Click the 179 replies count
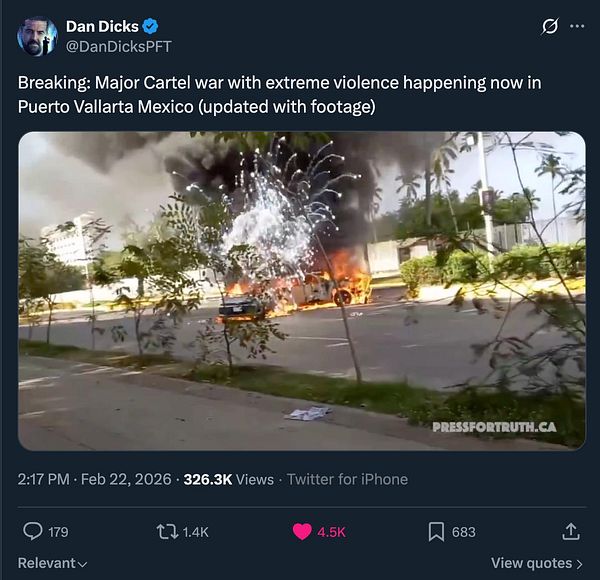Screen dimensions: 600x580 tap(58, 532)
